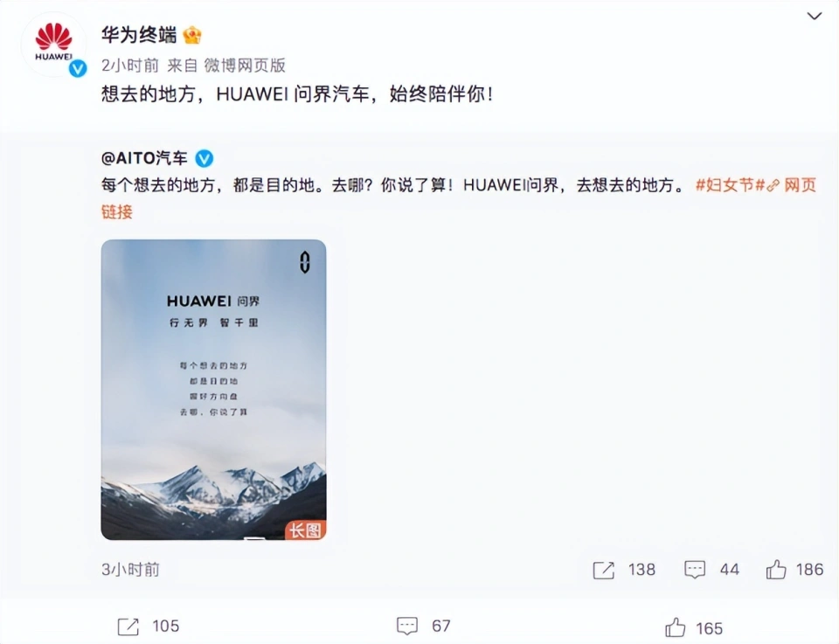This screenshot has width=839, height=644.
Task: Open the HUAWEI 问界 mountain poster image
Action: [x=213, y=390]
